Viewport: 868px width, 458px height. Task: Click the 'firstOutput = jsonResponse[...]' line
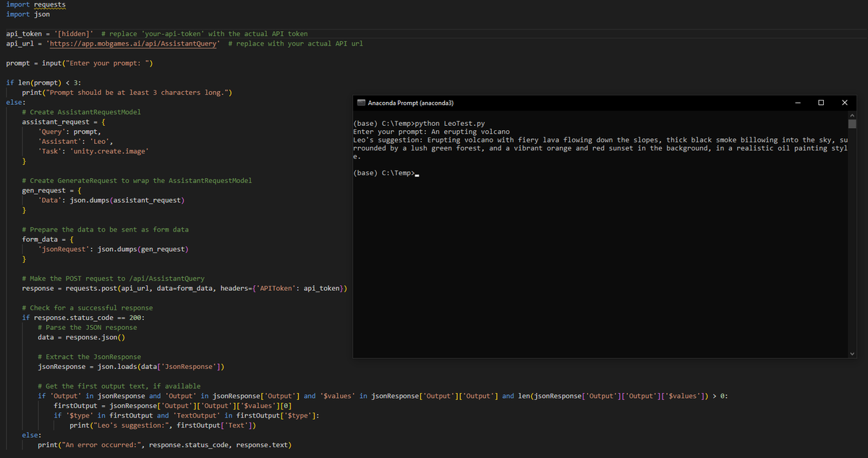pos(173,406)
